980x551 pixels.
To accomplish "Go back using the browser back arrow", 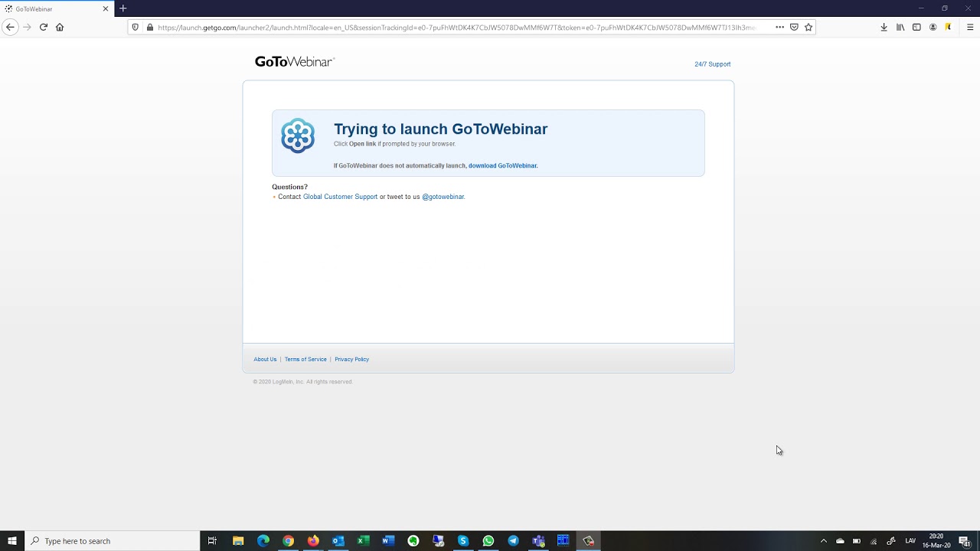I will tap(10, 27).
